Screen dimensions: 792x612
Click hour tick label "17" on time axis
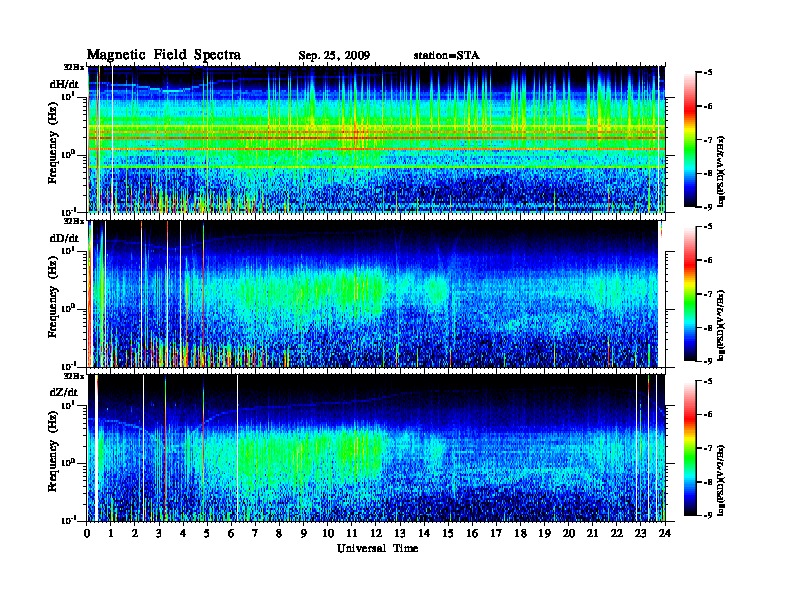(497, 533)
